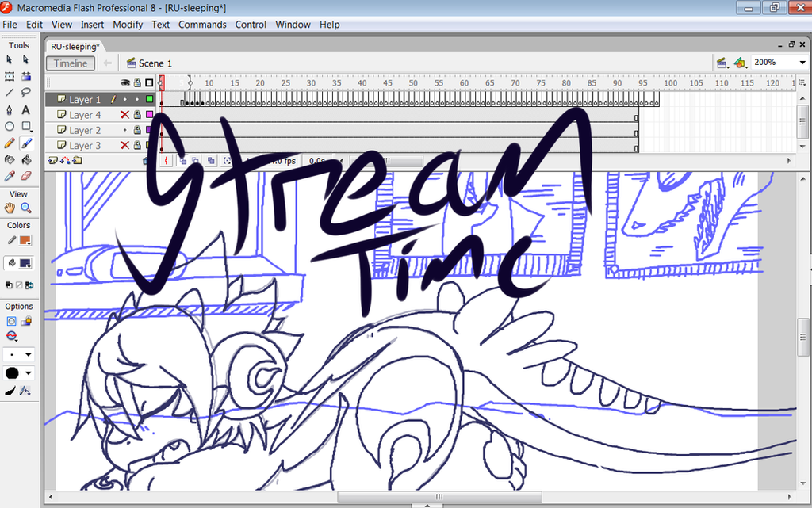This screenshot has height=508, width=812.
Task: Select the RU-sleeping document tab
Action: [x=75, y=47]
